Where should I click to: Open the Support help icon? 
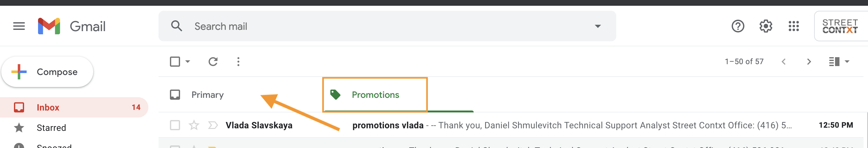(x=738, y=26)
